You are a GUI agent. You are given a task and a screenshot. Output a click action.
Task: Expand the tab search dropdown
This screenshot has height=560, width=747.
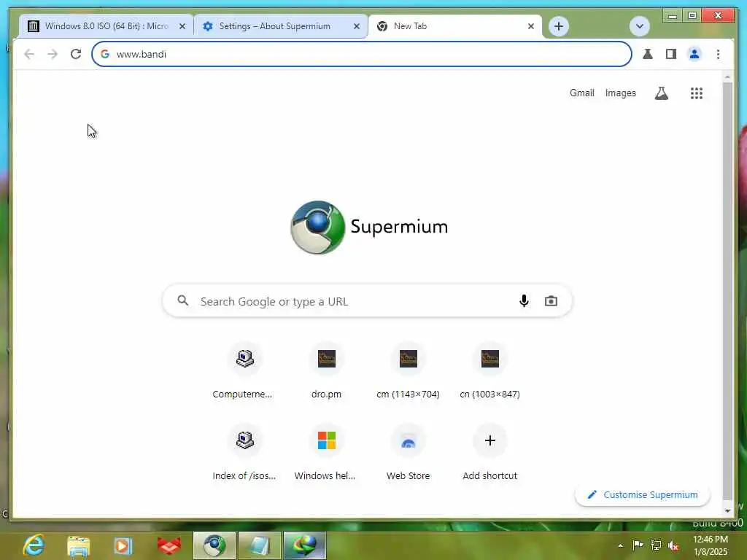(639, 26)
